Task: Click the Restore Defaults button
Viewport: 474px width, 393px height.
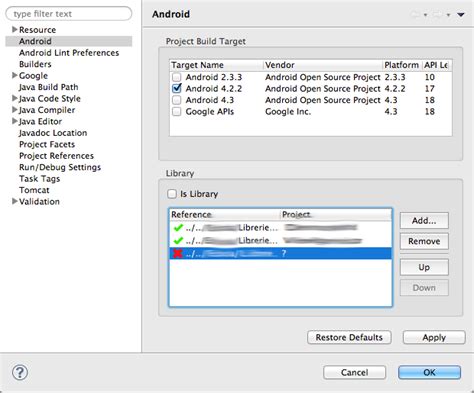Action: pos(349,337)
